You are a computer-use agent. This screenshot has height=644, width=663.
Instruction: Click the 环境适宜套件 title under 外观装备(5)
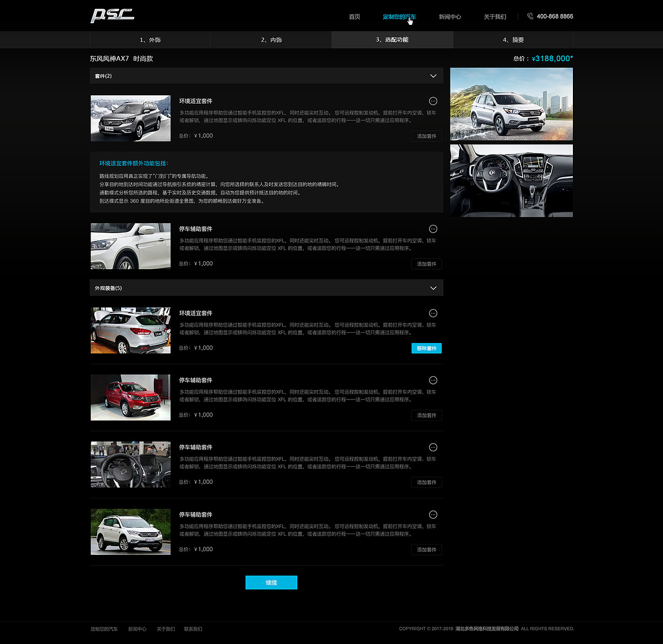(x=196, y=313)
